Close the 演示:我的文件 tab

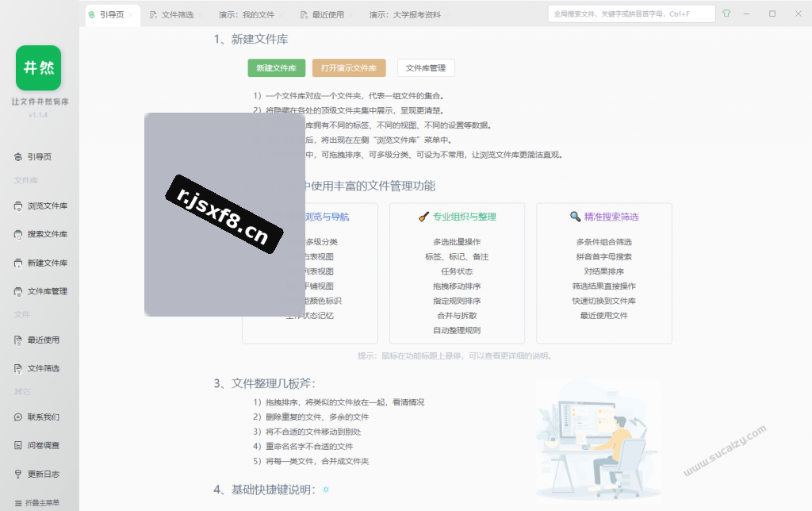click(x=282, y=15)
